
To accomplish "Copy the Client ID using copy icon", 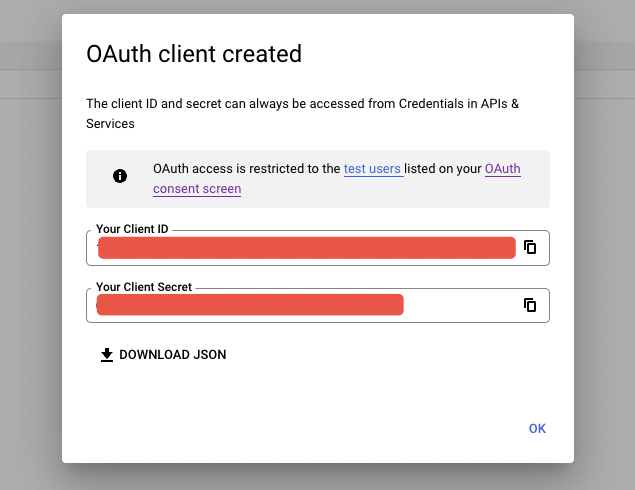I will (530, 247).
